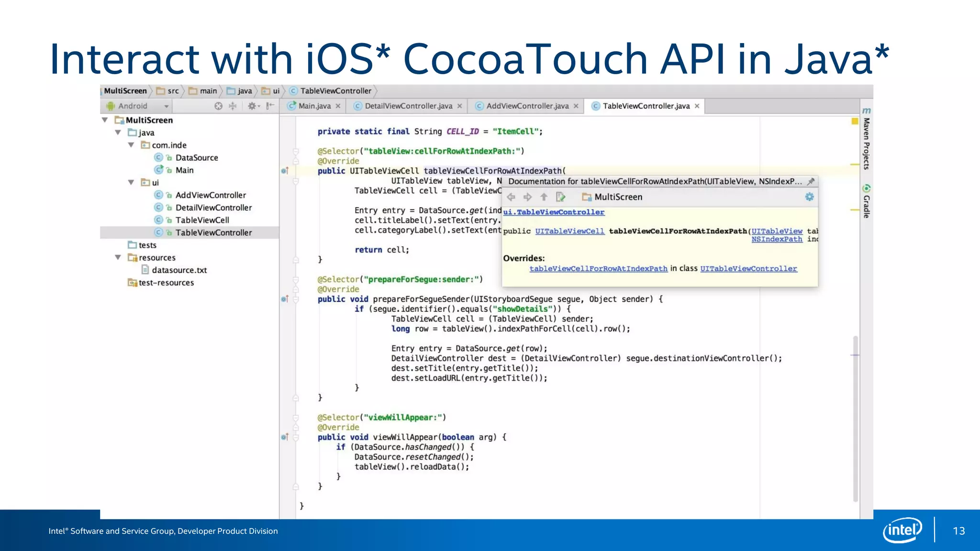Collapse the MultiScreen project root node
The width and height of the screenshot is (980, 551).
coord(105,120)
